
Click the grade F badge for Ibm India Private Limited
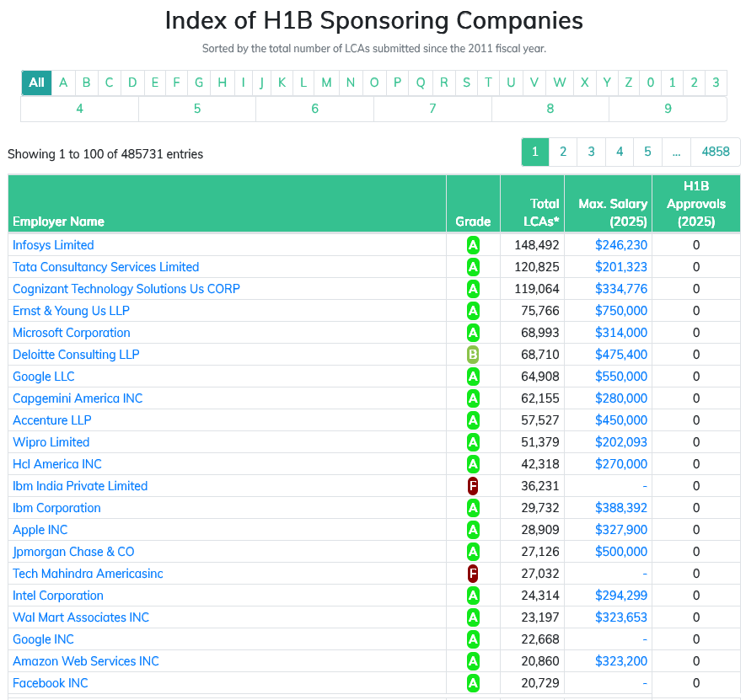click(x=473, y=486)
